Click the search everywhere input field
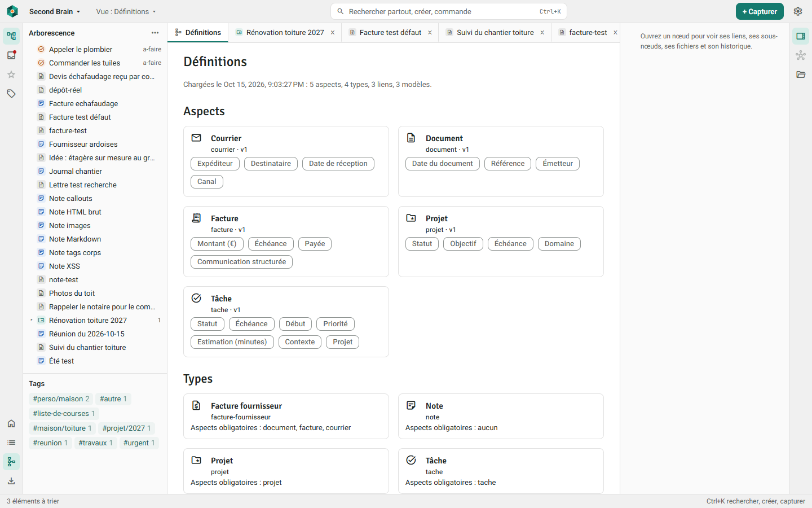The height and width of the screenshot is (508, 812). (449, 11)
